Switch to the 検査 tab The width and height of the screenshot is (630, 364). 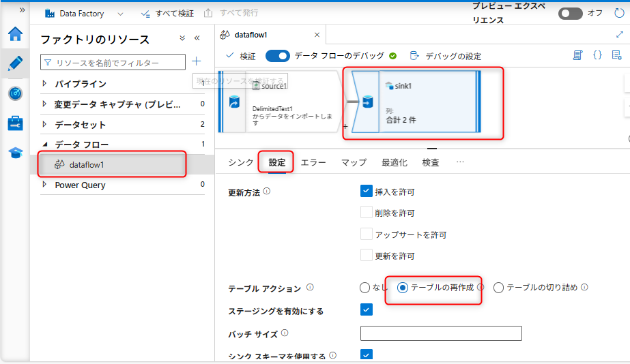[x=431, y=162]
